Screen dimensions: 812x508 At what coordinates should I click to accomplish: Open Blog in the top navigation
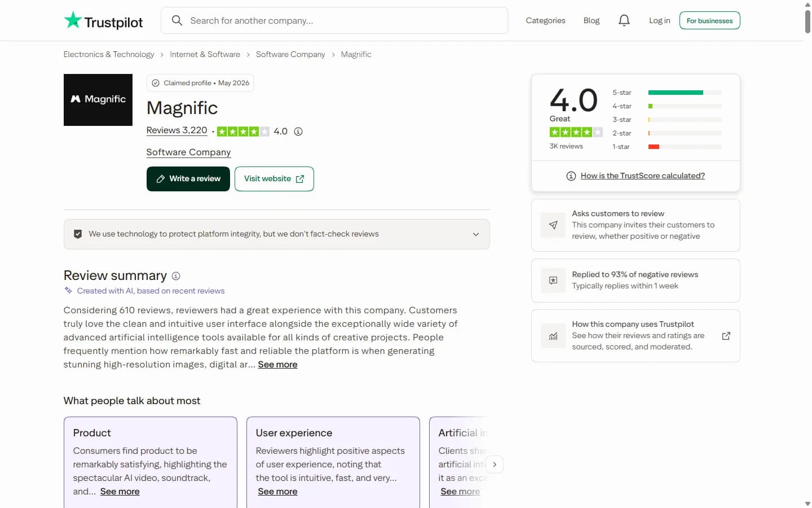(592, 20)
